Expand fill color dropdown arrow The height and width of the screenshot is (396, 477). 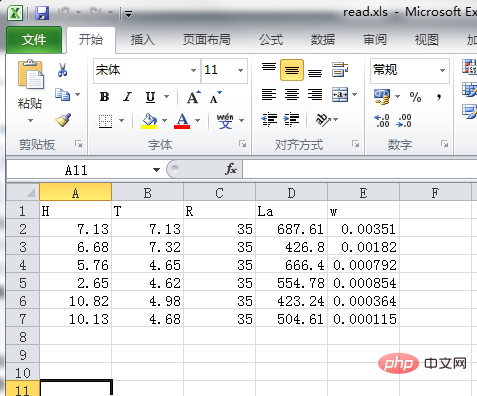(164, 120)
